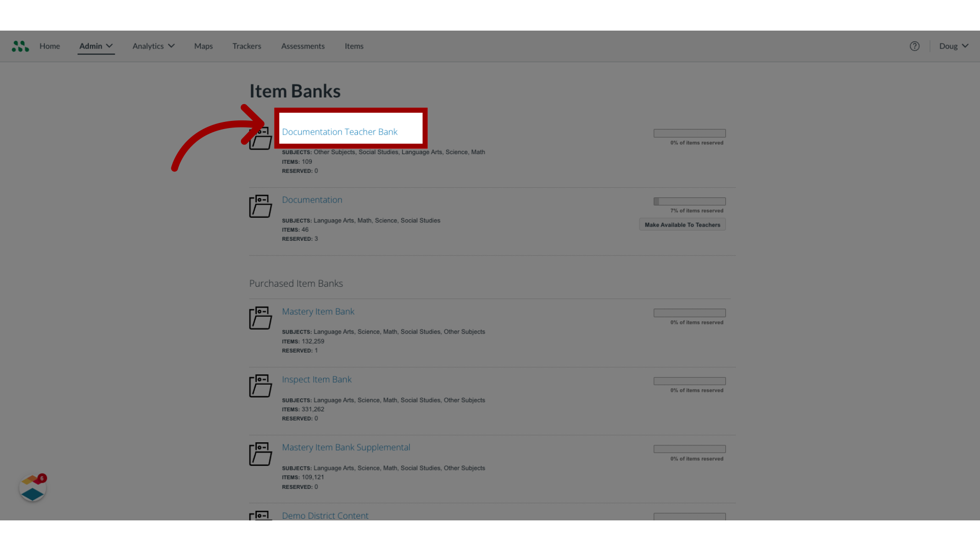Viewport: 980px width, 551px height.
Task: Click the help question mark icon
Action: (x=915, y=46)
